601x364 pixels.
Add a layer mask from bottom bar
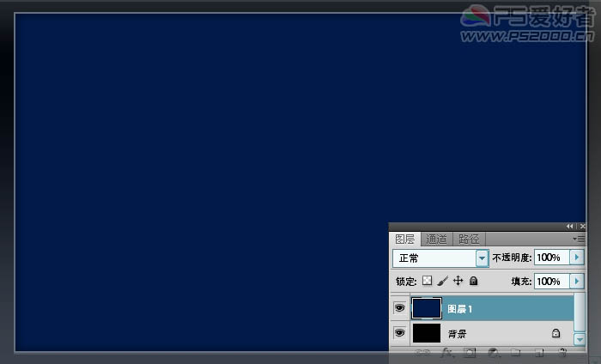[x=470, y=353]
